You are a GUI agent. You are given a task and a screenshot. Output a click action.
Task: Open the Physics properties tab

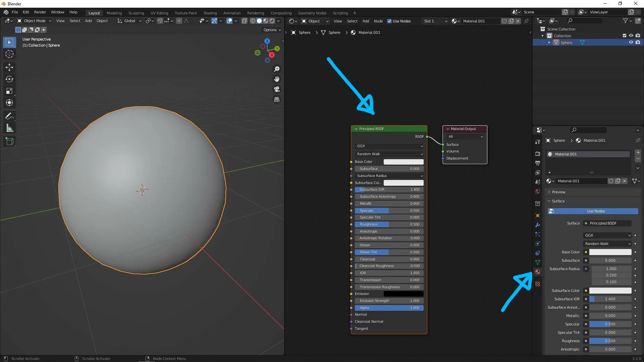pyautogui.click(x=538, y=244)
